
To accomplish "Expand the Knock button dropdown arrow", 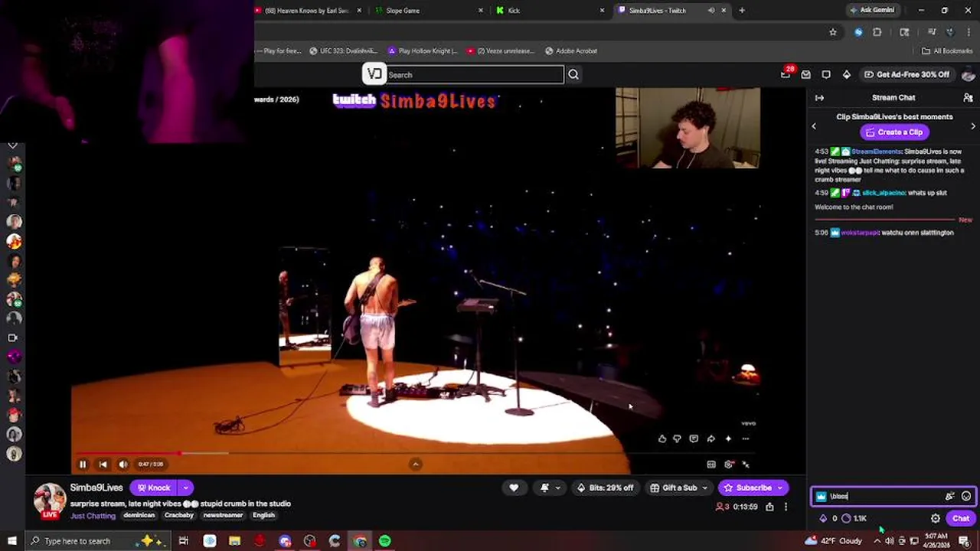I will 185,487.
